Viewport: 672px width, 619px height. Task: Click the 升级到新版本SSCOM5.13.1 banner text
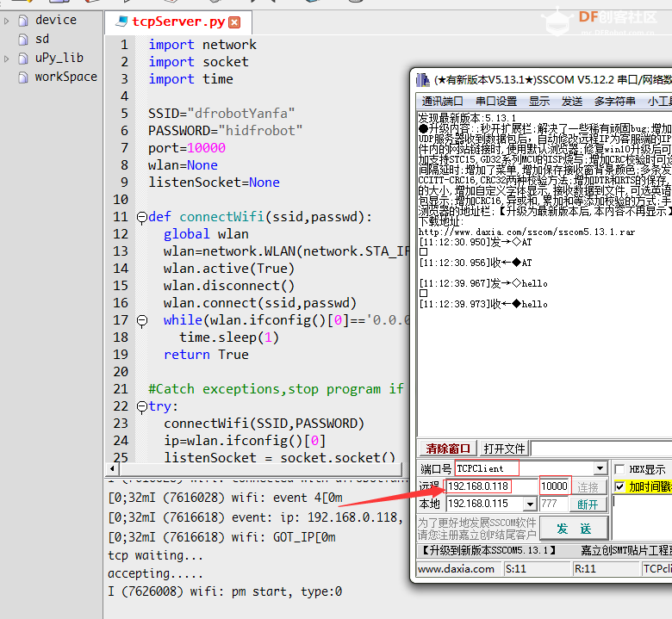488,550
